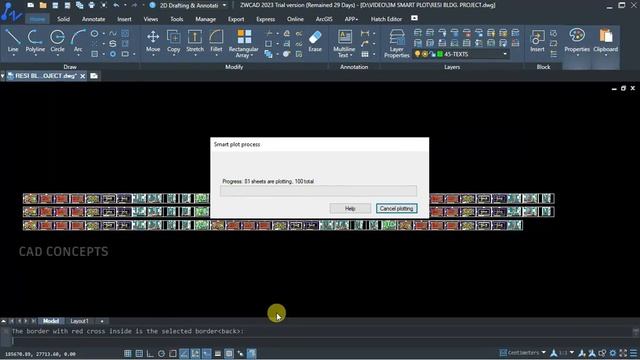Expand the Line tool dropdown arrow
Viewport: 640px width, 360px height.
click(13, 55)
